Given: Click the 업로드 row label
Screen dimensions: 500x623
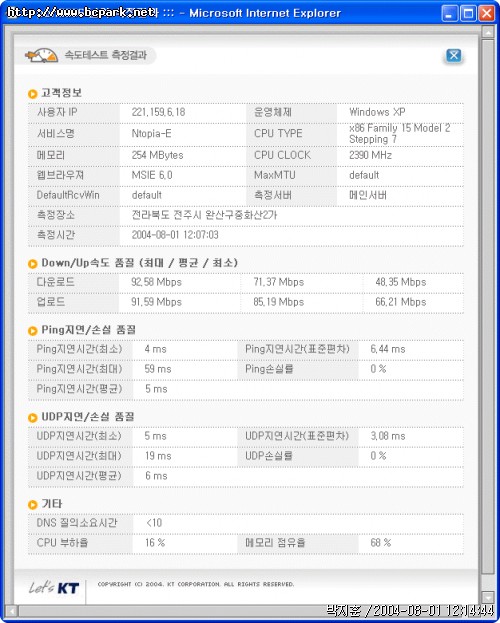Looking at the screenshot, I should (x=50, y=302).
